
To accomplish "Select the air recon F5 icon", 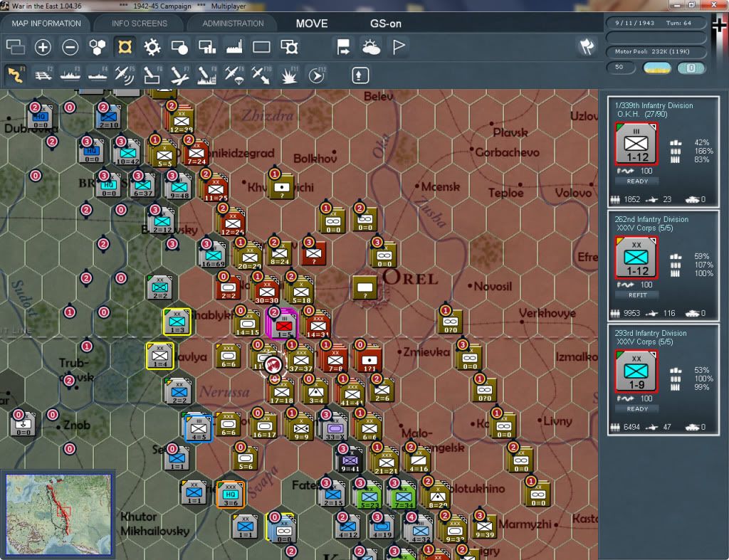I will click(x=125, y=75).
